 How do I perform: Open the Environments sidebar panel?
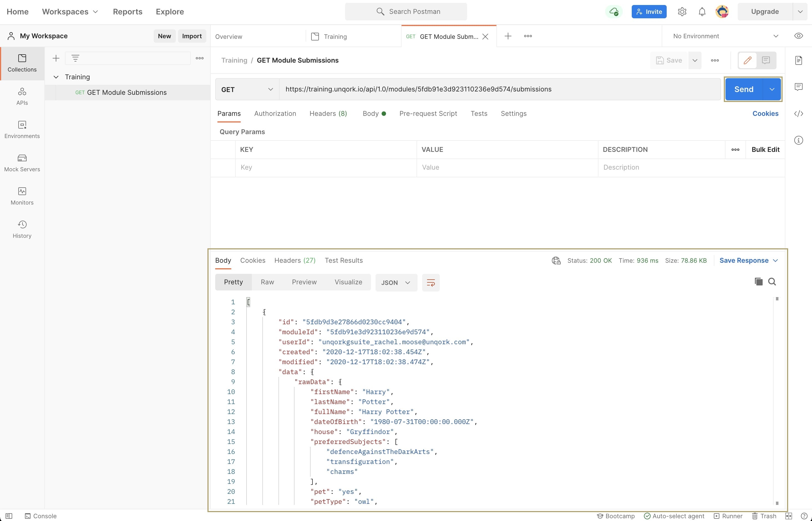point(22,130)
